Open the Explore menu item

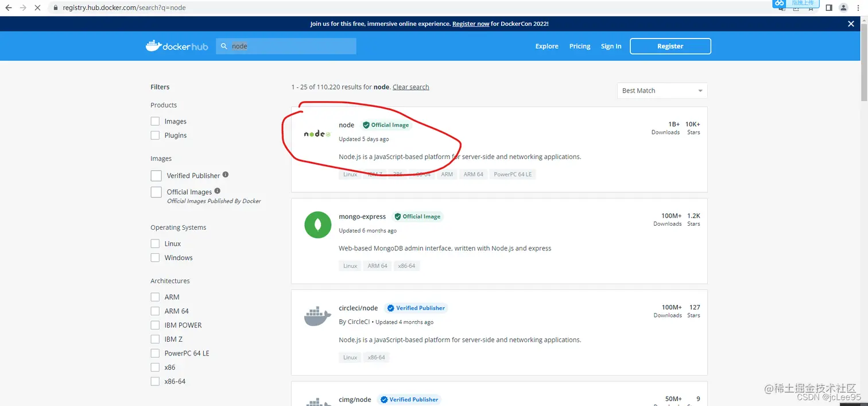tap(547, 46)
